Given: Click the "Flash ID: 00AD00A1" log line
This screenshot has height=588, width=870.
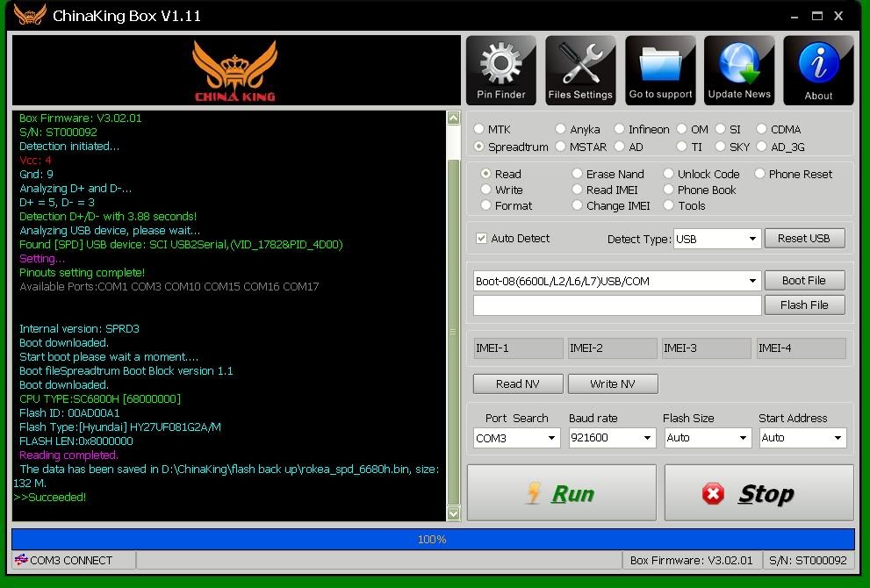Looking at the screenshot, I should (x=69, y=412).
